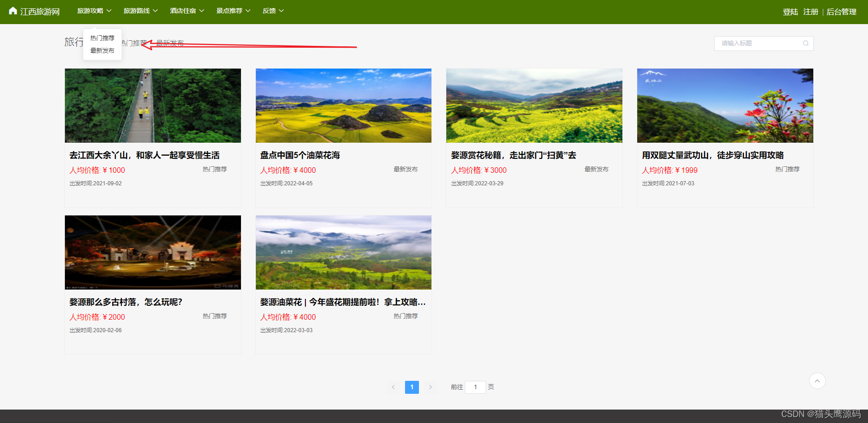
Task: Click the date 出发时间:2022-03-03
Action: (x=286, y=330)
